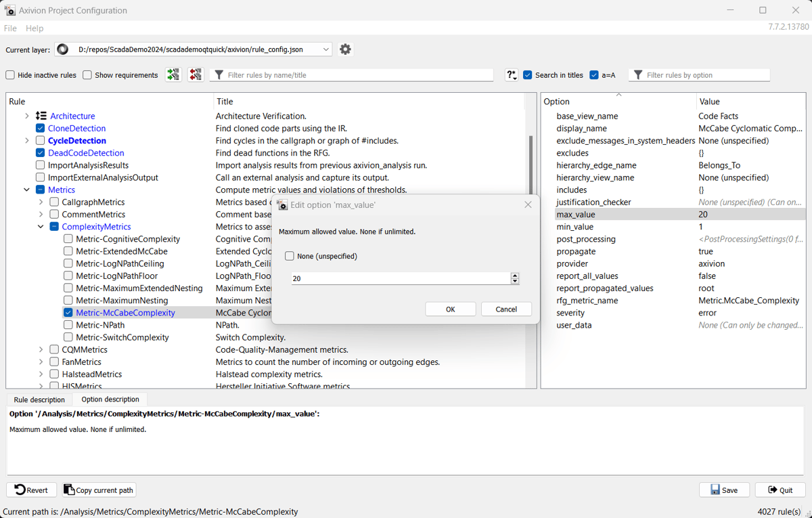The image size is (812, 518).
Task: Click the layer settings gear icon
Action: (345, 49)
